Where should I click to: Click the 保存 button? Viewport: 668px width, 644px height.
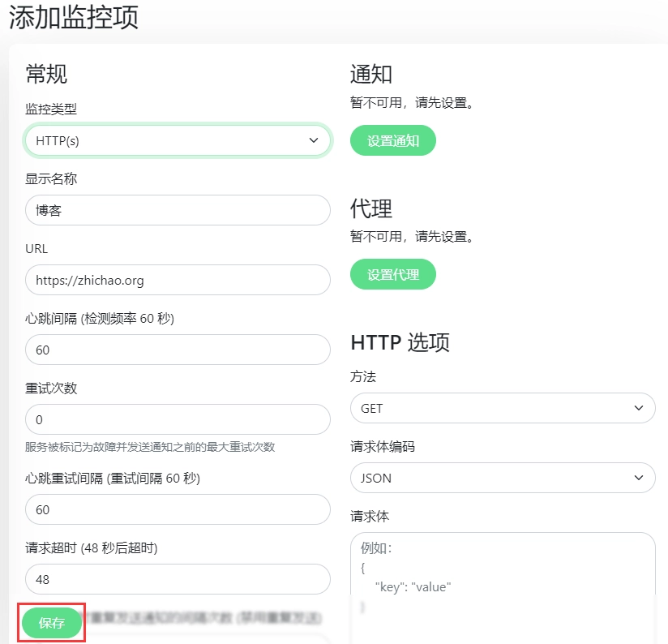point(52,623)
